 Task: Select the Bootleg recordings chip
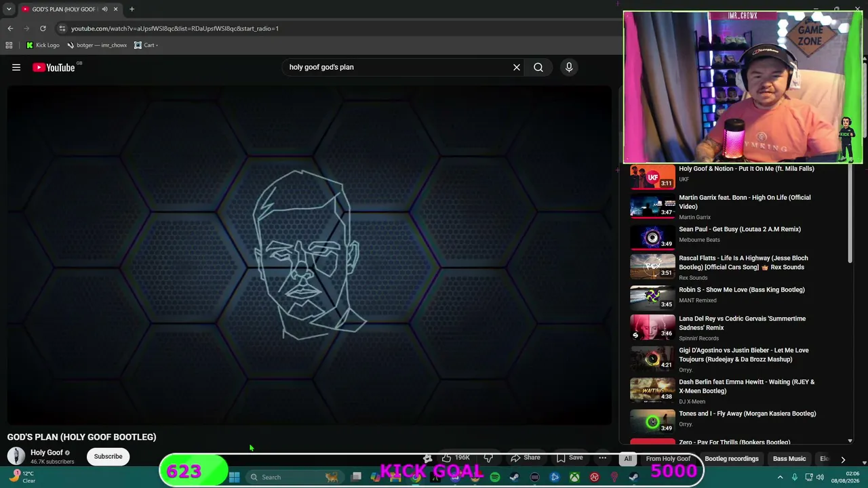(732, 459)
